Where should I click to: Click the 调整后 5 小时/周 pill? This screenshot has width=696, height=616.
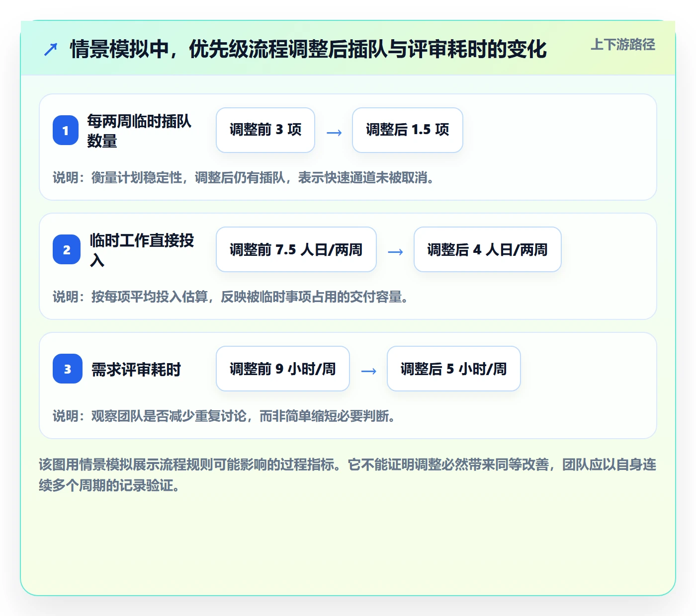click(454, 369)
